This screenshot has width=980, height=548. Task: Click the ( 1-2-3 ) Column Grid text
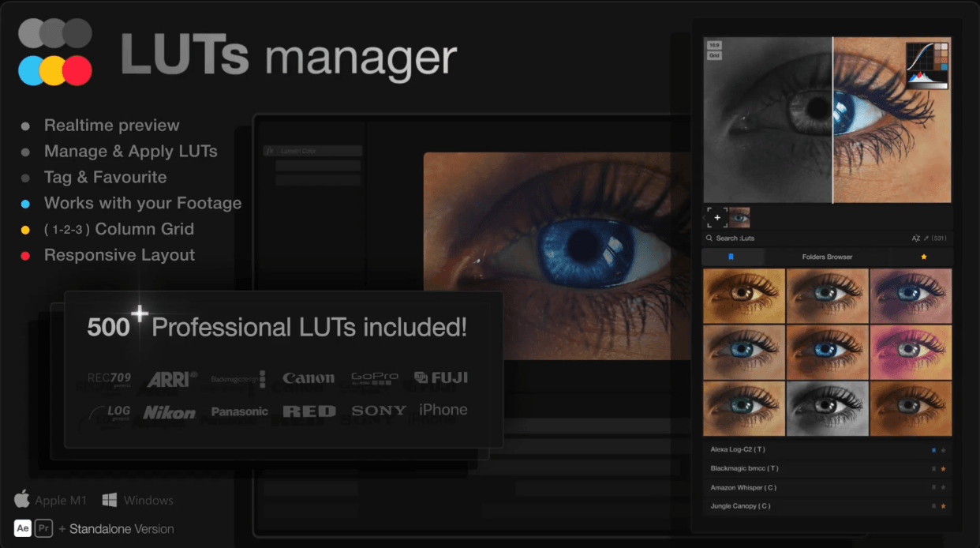click(119, 230)
